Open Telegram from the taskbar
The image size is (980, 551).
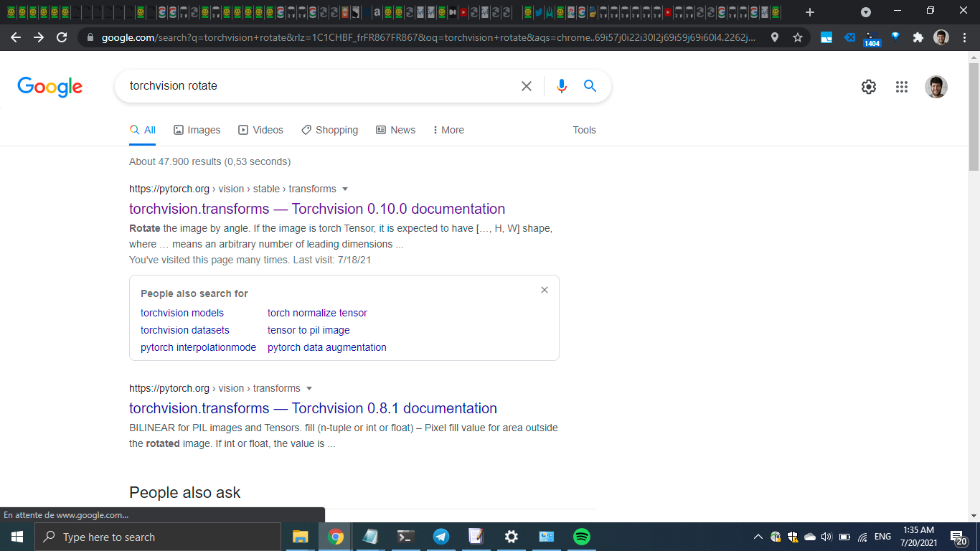[x=440, y=536]
